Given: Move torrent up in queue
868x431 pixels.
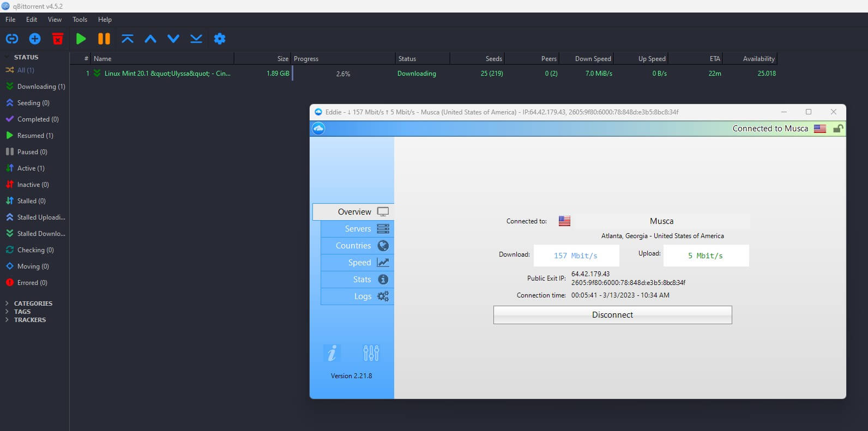Looking at the screenshot, I should coord(150,39).
